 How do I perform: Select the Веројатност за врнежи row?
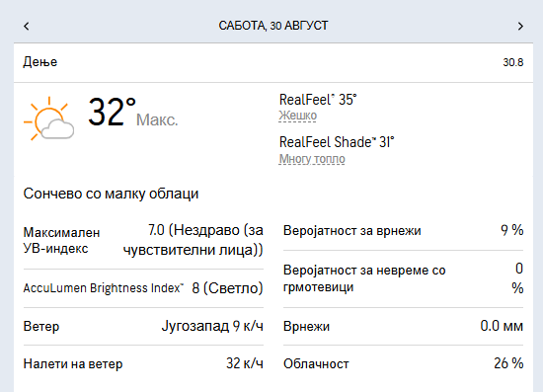pos(403,231)
